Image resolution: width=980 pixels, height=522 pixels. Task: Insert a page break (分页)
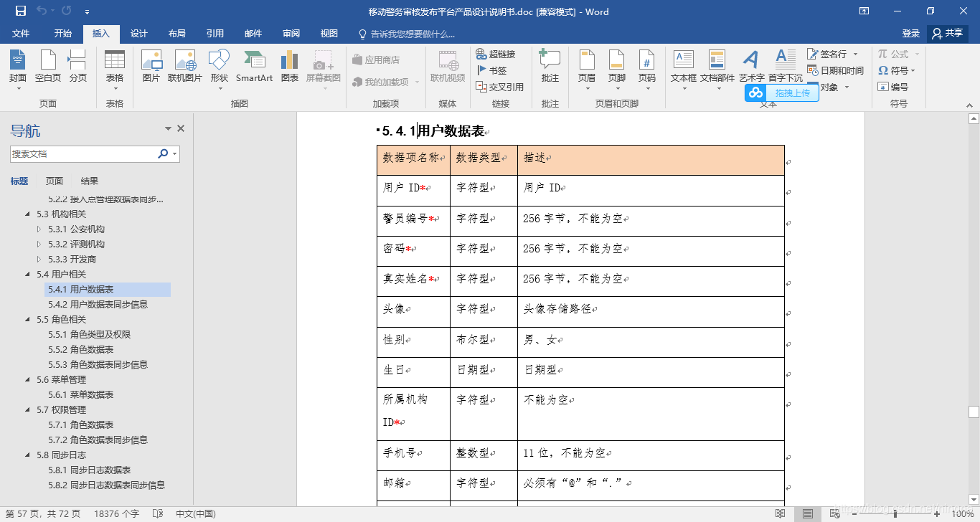pos(77,66)
